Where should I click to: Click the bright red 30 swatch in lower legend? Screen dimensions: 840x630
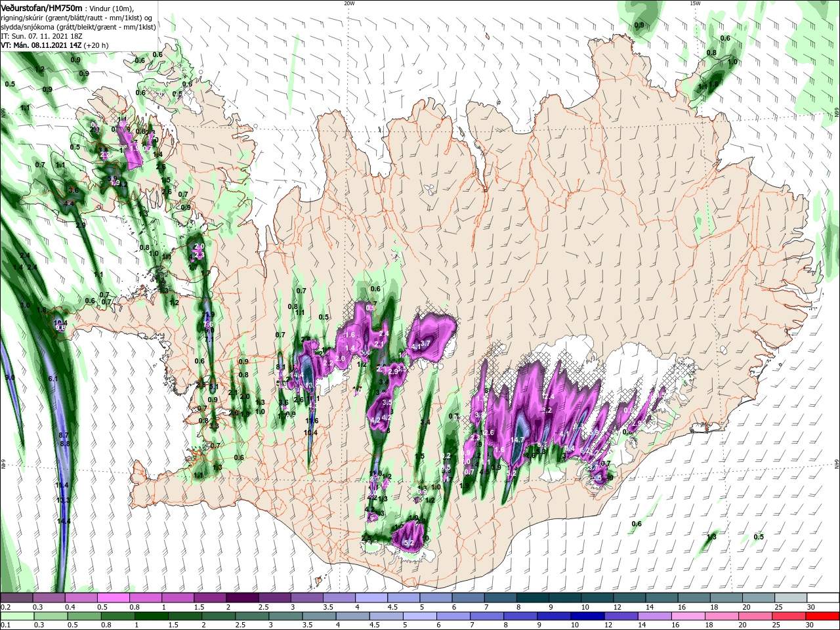pos(823,616)
